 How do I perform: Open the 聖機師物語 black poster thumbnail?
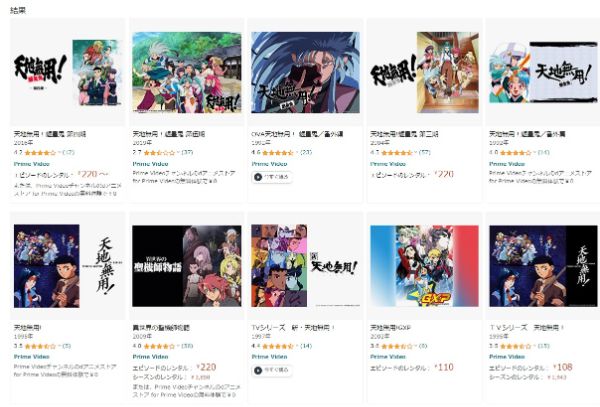point(187,266)
